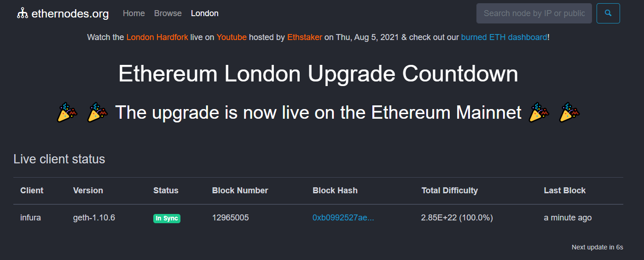Open the Browse nav item
The image size is (644, 260).
tap(168, 13)
